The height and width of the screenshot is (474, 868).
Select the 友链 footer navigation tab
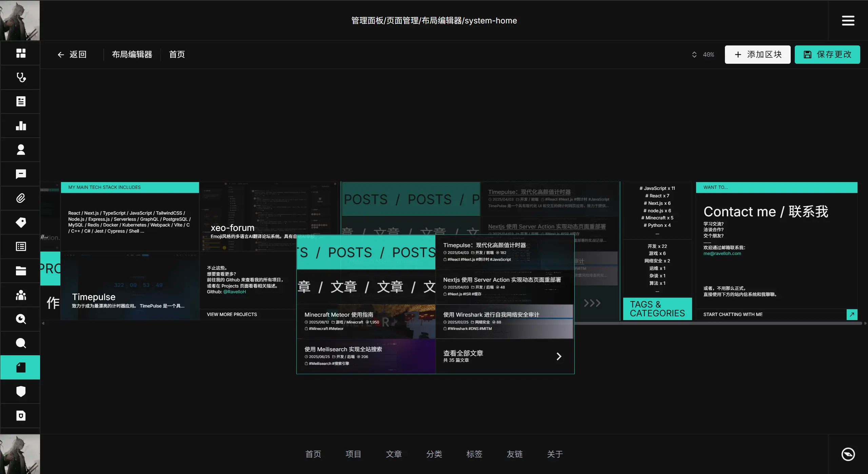click(514, 454)
